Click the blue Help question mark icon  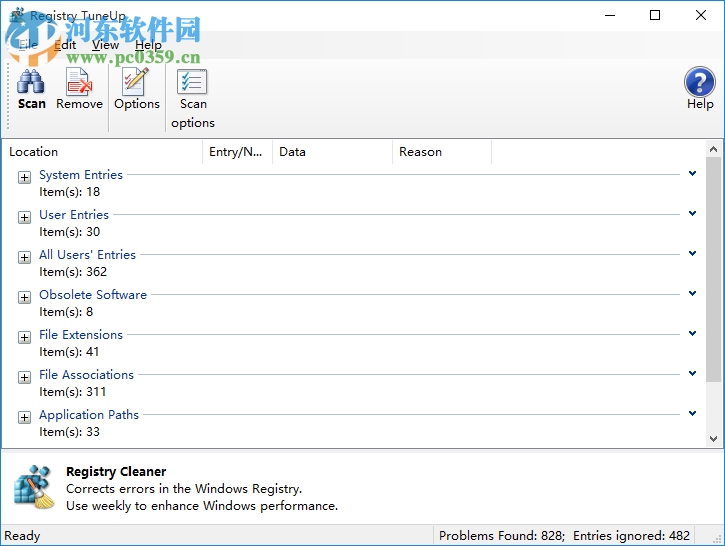700,82
